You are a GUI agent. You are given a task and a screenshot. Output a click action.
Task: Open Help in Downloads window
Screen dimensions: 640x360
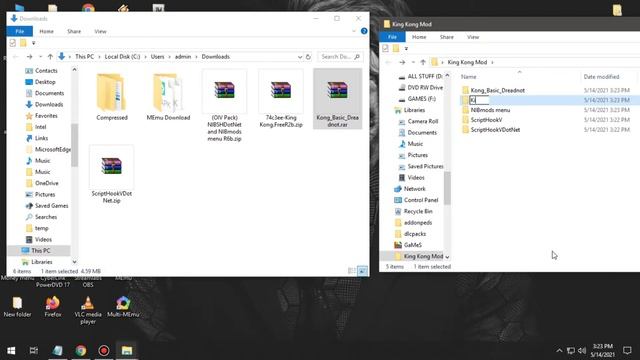pyautogui.click(x=364, y=31)
